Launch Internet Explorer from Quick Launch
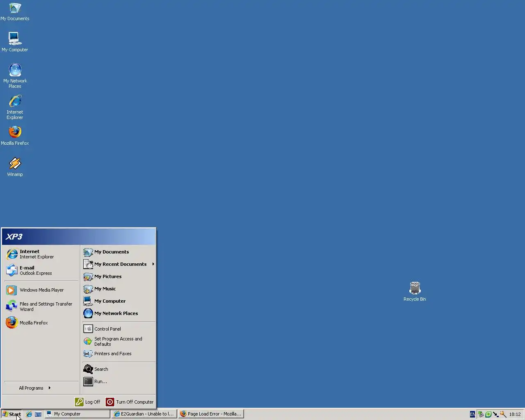 point(29,414)
